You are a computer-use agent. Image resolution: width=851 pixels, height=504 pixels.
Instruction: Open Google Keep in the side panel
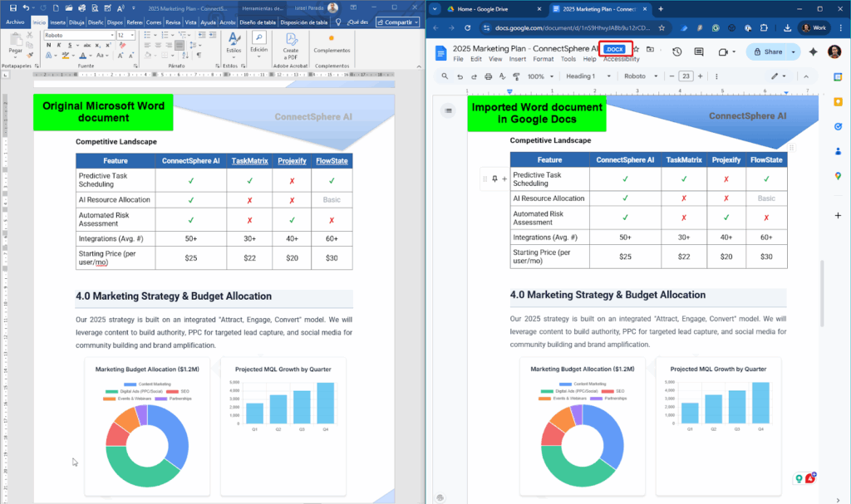838,101
